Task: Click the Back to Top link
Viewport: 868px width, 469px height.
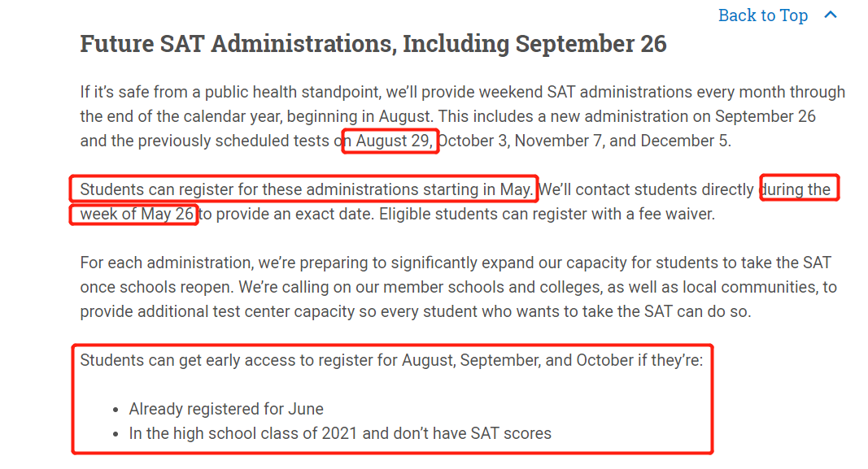Action: [763, 15]
